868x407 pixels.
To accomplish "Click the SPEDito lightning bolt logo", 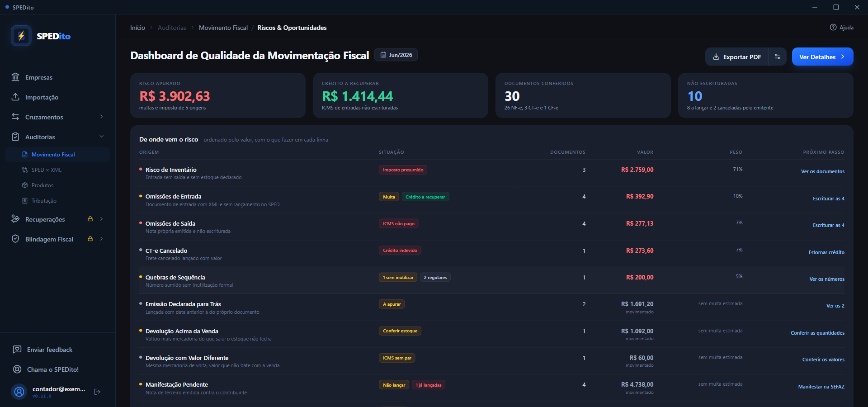I will pos(21,36).
